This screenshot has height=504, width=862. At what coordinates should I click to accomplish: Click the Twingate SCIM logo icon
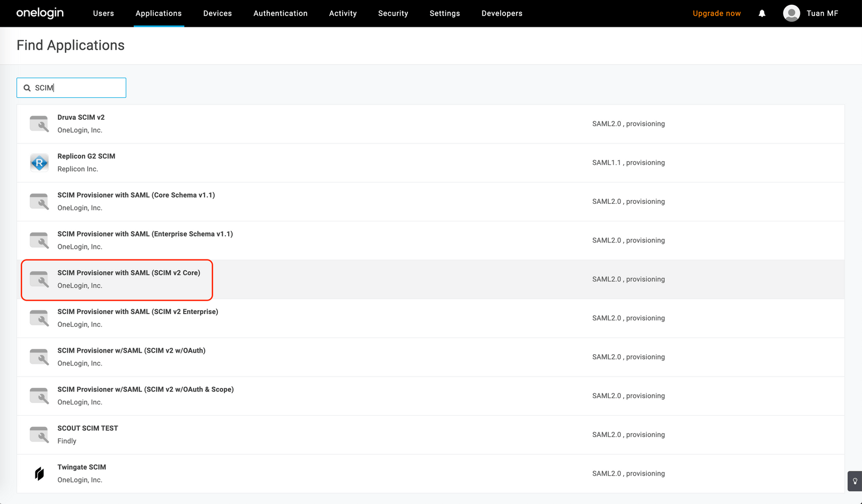(39, 474)
